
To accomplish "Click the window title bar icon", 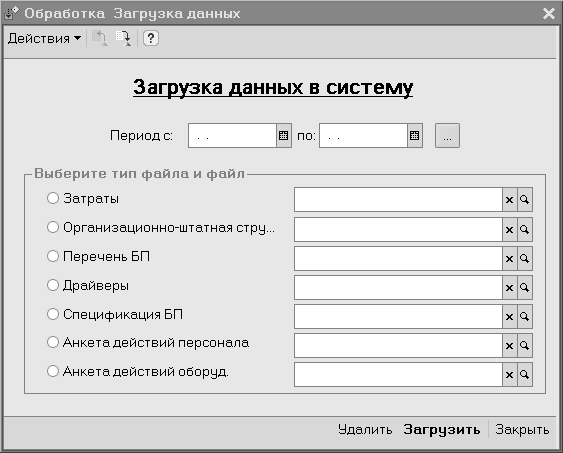I will (x=11, y=13).
